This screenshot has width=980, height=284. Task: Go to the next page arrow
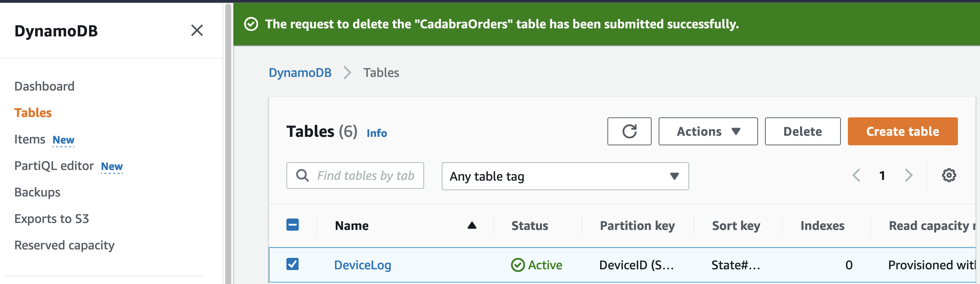tap(909, 175)
